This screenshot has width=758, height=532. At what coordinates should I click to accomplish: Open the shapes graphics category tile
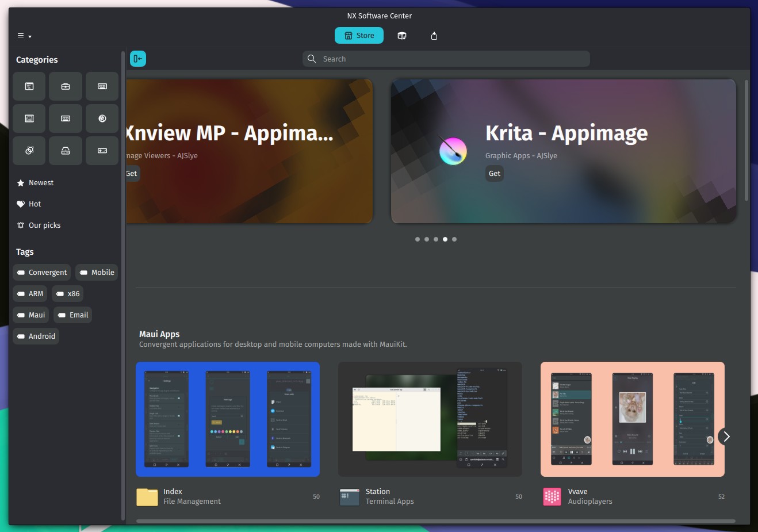click(x=29, y=151)
